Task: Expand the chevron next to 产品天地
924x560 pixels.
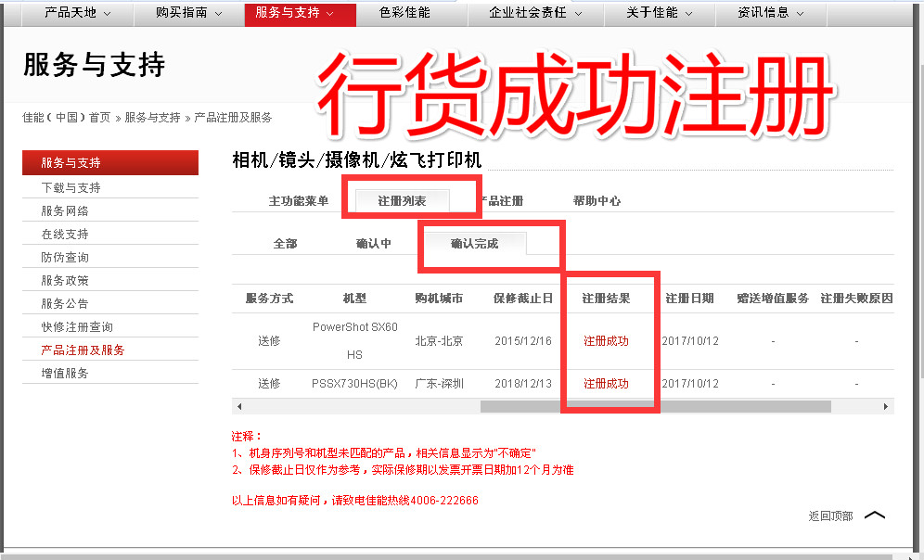Action: point(108,14)
